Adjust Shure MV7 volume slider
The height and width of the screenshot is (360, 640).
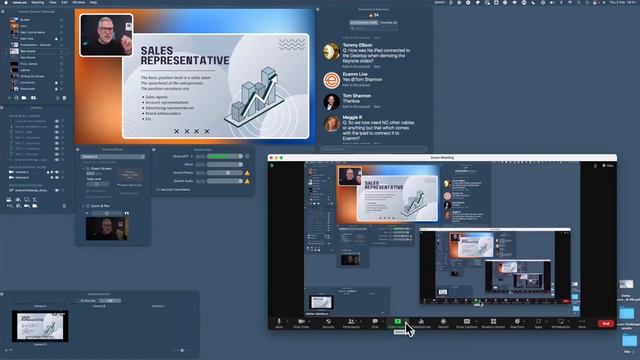point(224,156)
